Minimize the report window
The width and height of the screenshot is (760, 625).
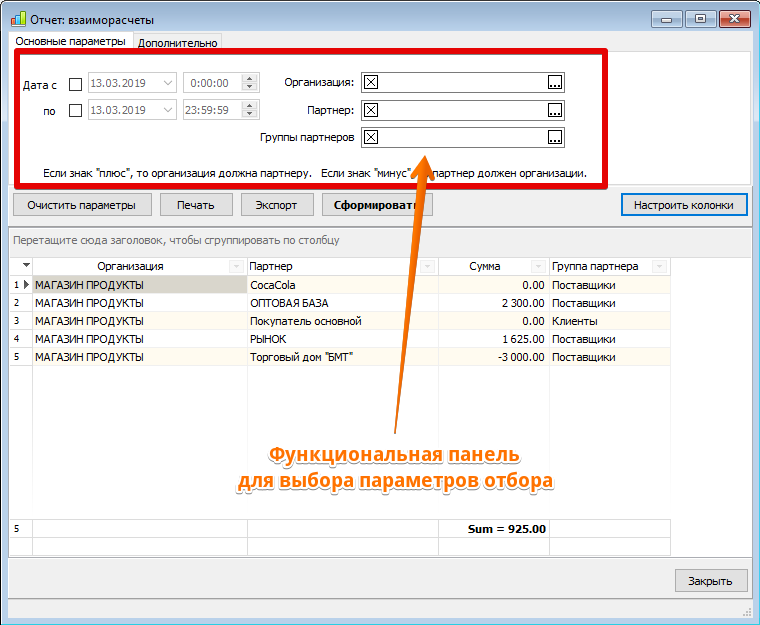coord(666,19)
